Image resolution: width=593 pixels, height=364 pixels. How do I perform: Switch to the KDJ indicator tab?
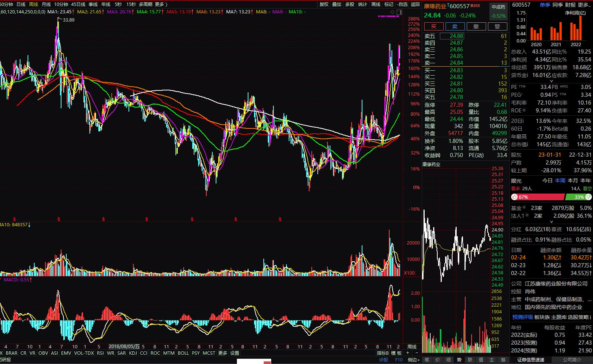(133, 353)
